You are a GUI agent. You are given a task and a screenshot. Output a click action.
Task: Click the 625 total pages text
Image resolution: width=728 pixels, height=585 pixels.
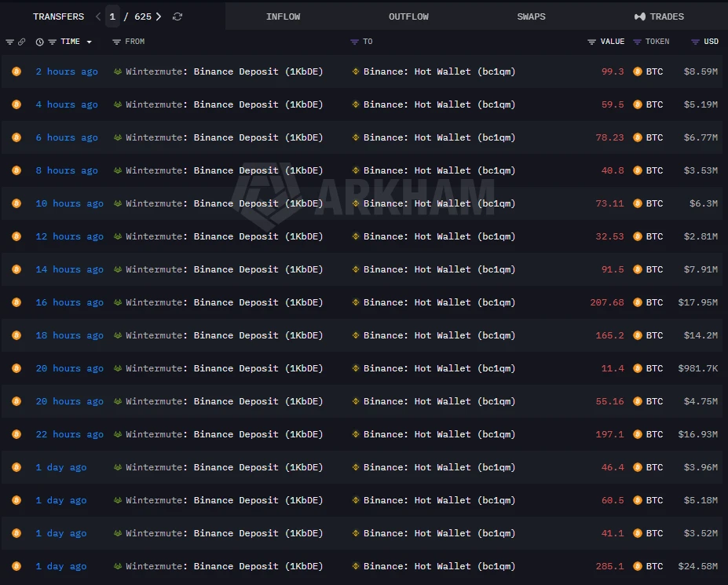[143, 16]
